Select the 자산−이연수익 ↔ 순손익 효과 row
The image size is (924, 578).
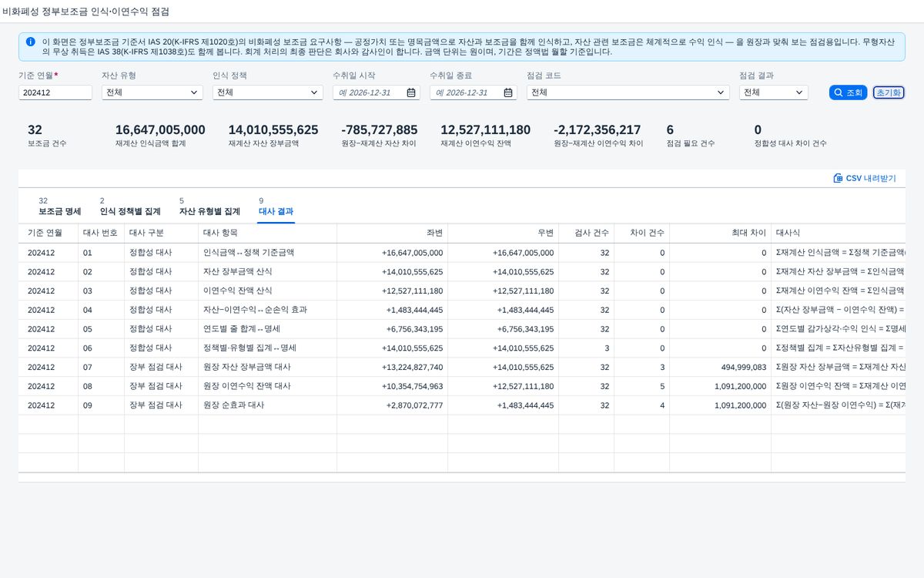pos(462,310)
